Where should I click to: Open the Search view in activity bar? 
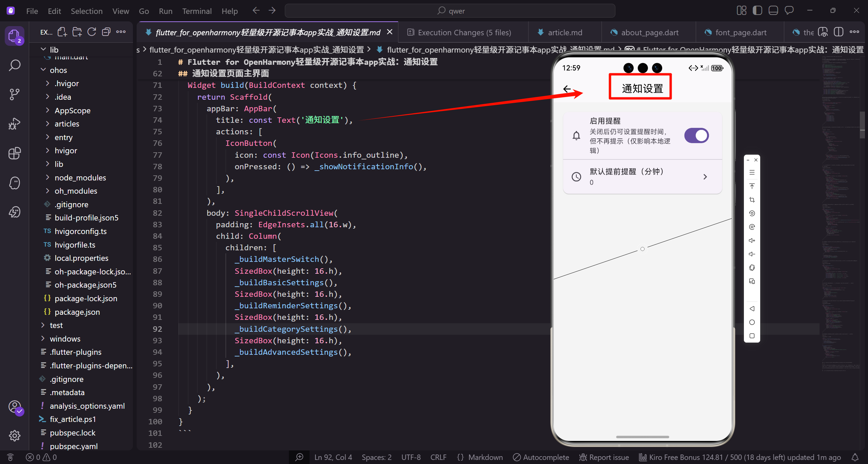coord(14,65)
